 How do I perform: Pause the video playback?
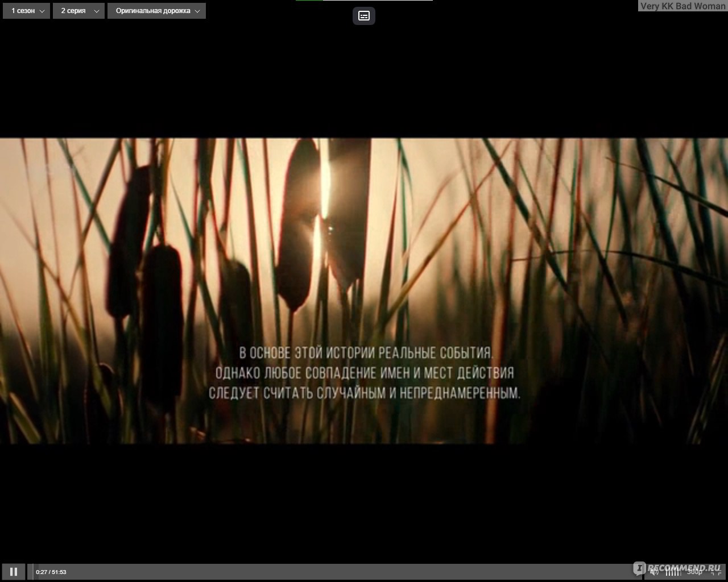(14, 572)
